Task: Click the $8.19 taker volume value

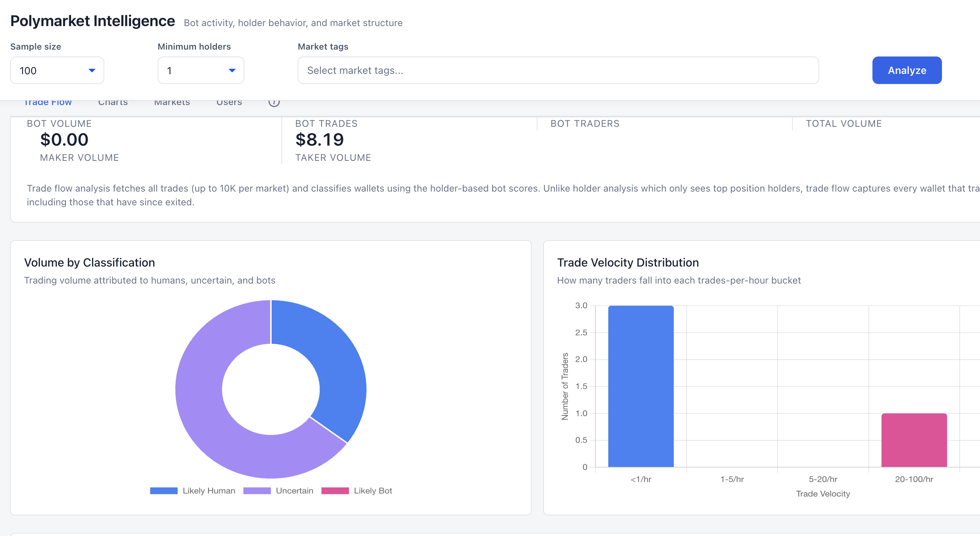Action: [319, 139]
